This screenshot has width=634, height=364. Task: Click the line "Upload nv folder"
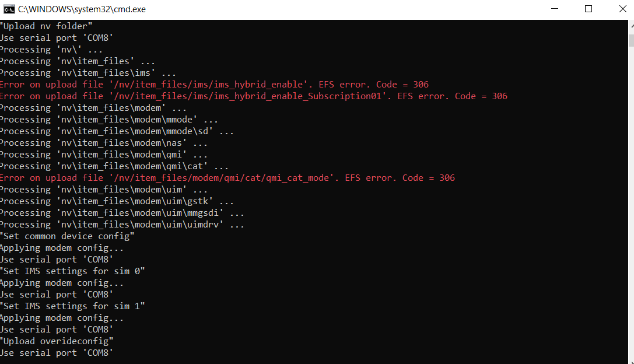pyautogui.click(x=46, y=26)
